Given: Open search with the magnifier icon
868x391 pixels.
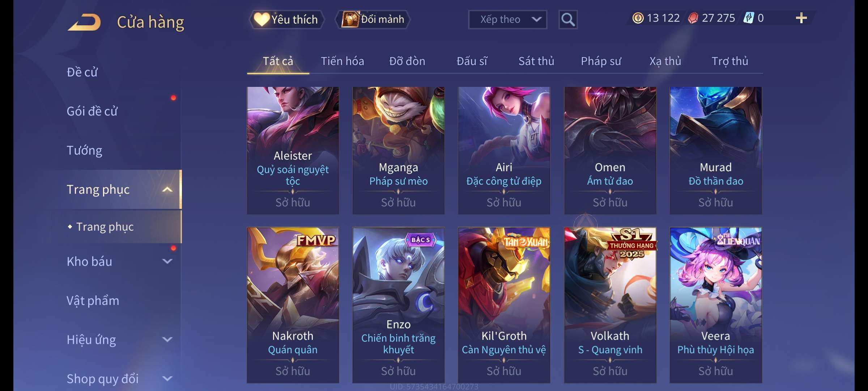Looking at the screenshot, I should [x=568, y=20].
